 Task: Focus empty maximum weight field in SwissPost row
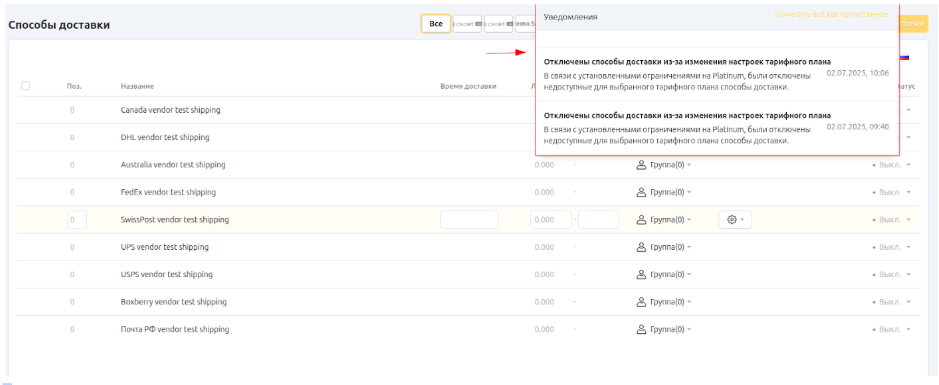(598, 220)
